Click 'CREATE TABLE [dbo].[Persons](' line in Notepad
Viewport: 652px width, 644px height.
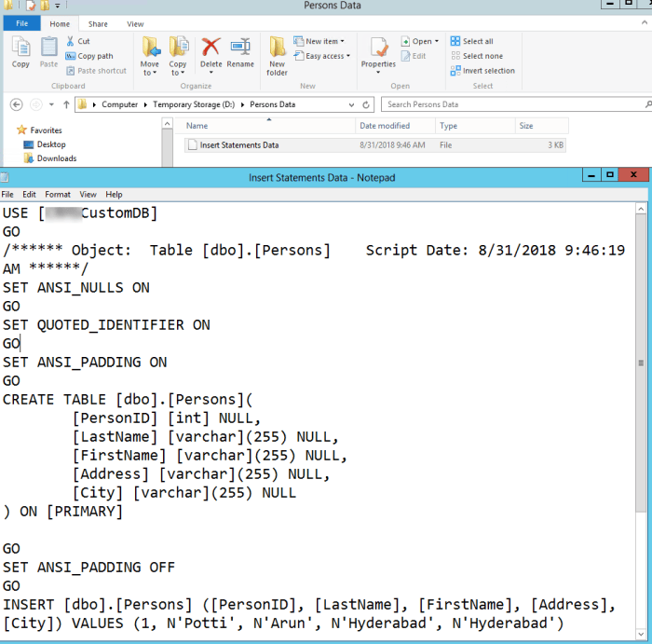[128, 400]
